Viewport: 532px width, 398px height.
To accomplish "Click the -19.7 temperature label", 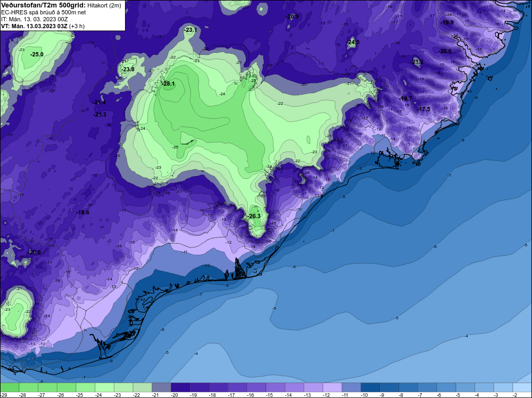I will coord(406,98).
